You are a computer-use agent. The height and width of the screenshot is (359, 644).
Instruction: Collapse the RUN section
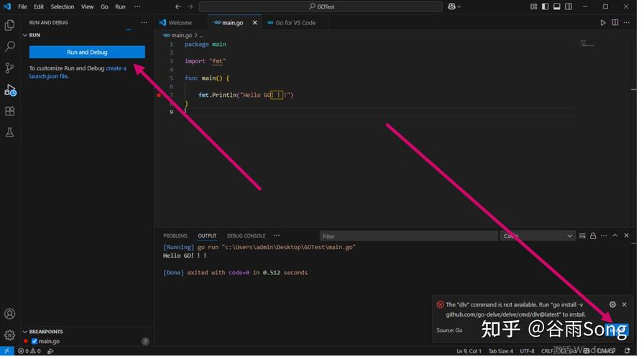pos(25,35)
